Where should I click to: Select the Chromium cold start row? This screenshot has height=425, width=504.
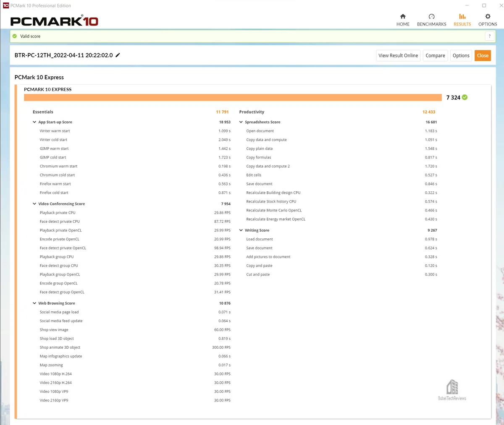(x=135, y=175)
